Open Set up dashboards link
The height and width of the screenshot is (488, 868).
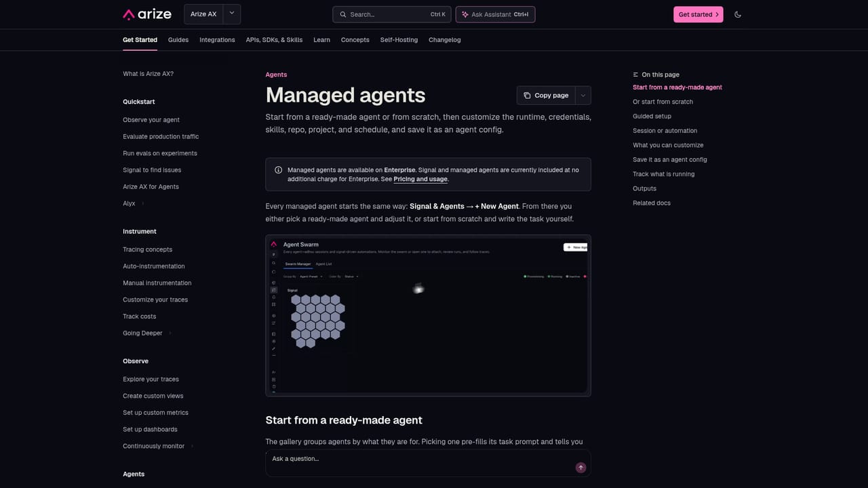[150, 430]
